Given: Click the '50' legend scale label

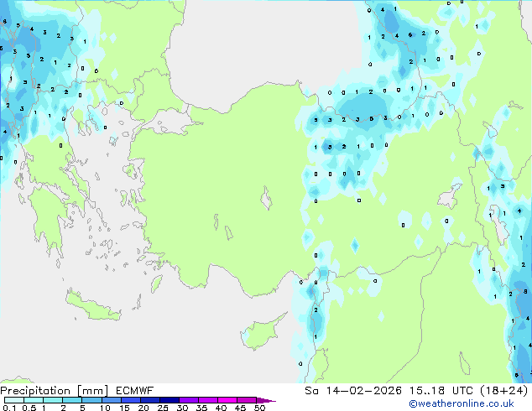Looking at the screenshot, I should tap(259, 408).
